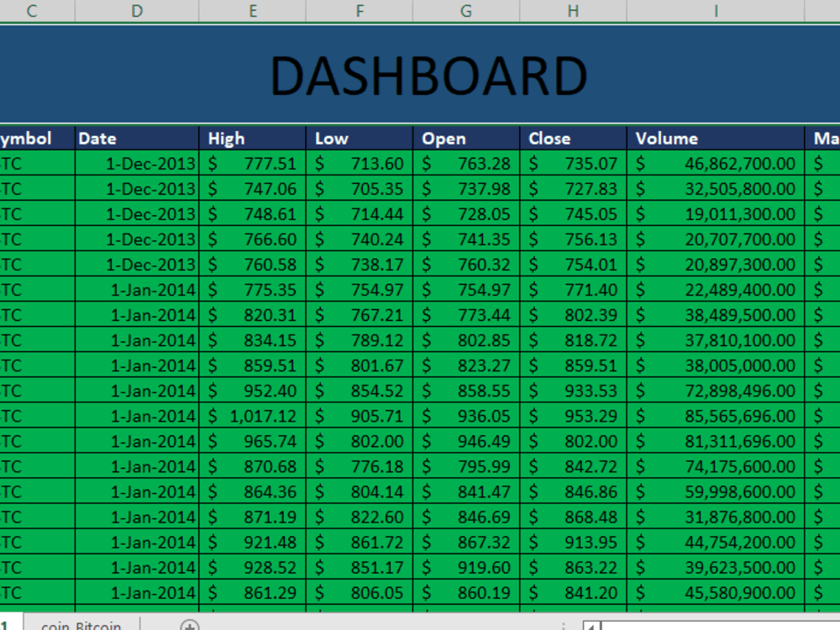Select the Close cell 756.13
The image size is (840, 630).
coord(573,239)
